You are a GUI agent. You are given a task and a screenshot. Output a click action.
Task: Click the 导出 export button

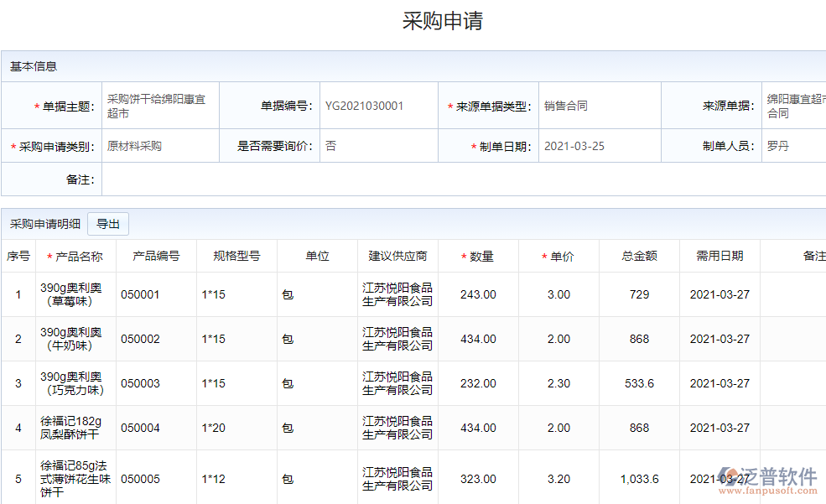coord(108,224)
